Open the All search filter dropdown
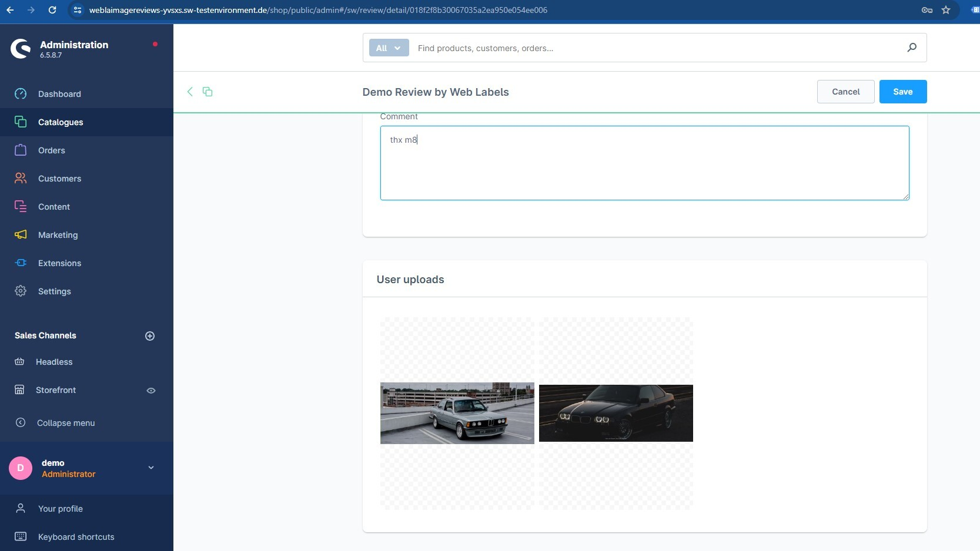The height and width of the screenshot is (551, 980). coord(389,48)
